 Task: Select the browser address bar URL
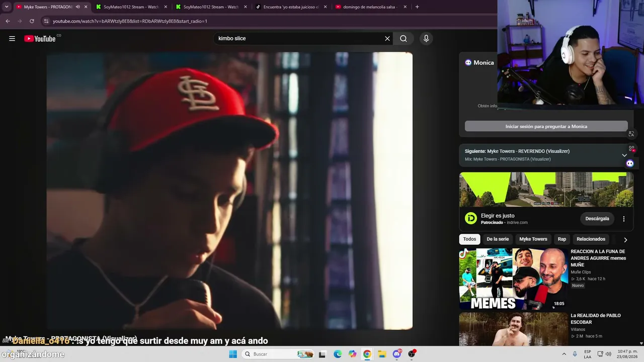click(x=130, y=21)
